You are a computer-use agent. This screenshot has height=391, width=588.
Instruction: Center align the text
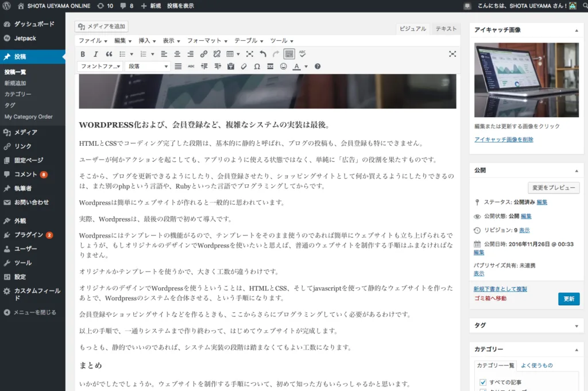click(177, 54)
